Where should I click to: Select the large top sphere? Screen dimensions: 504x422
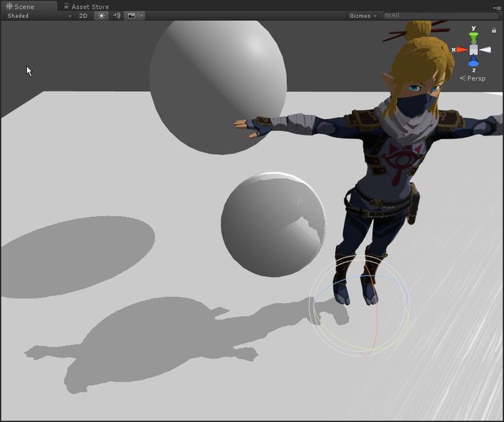pos(218,86)
